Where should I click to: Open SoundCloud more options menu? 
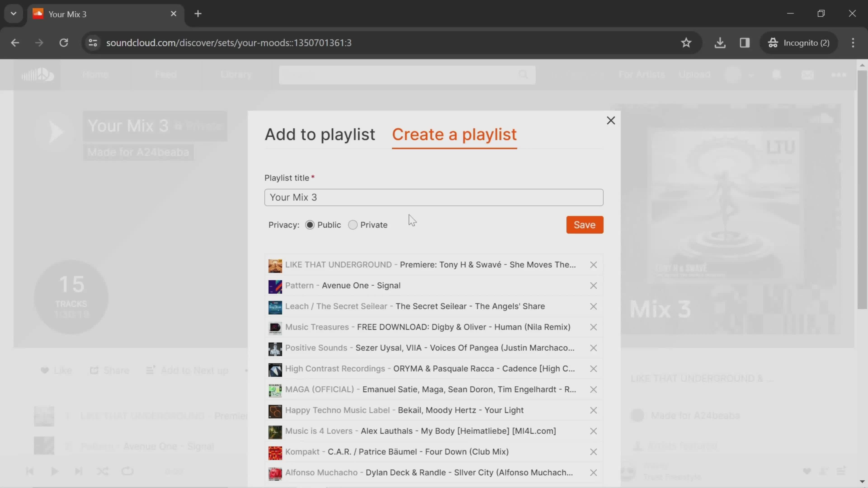(839, 74)
